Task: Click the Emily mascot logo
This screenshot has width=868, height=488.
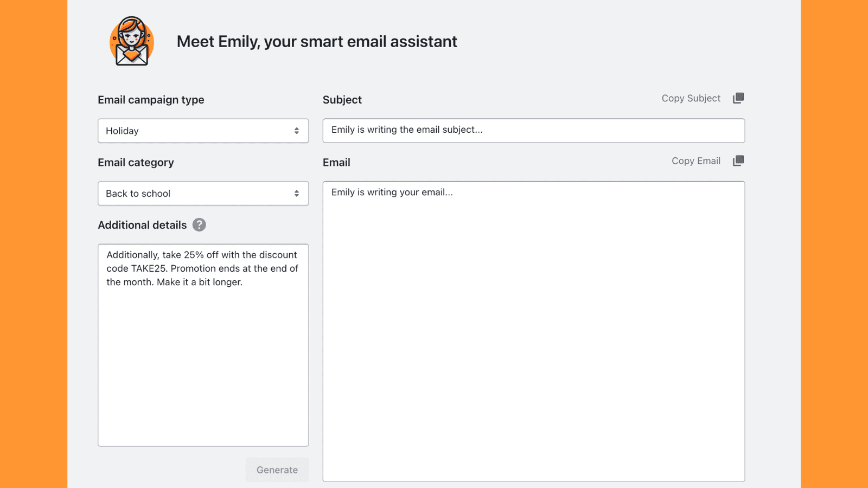Action: click(131, 41)
